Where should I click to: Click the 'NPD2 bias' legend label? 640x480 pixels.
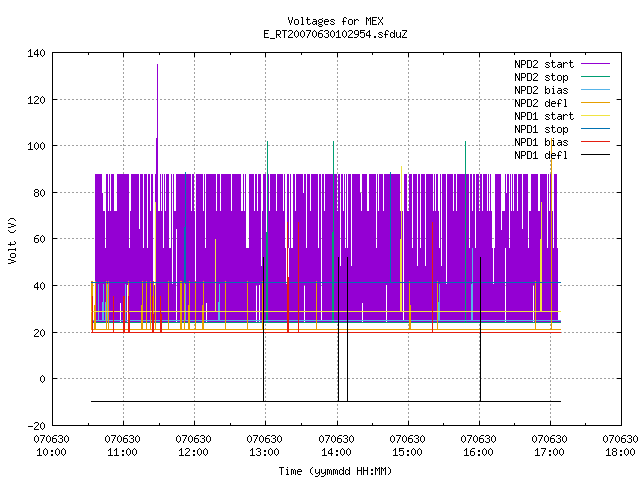click(x=541, y=90)
